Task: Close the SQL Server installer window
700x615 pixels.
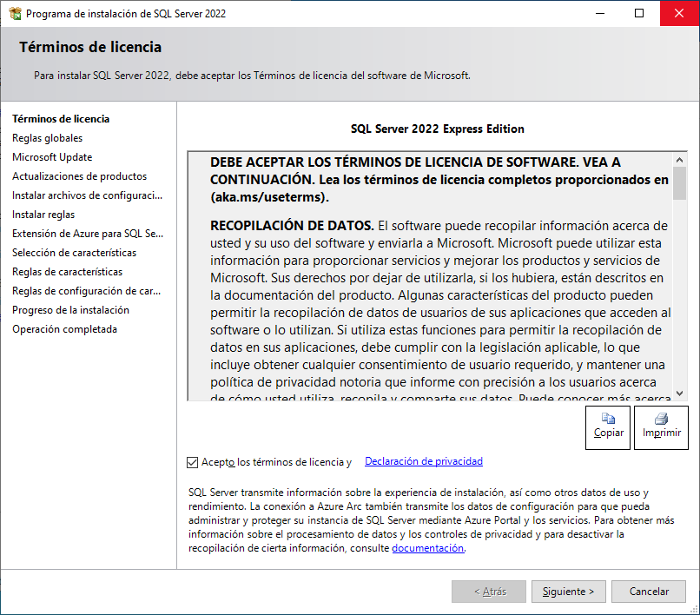Action: [679, 13]
